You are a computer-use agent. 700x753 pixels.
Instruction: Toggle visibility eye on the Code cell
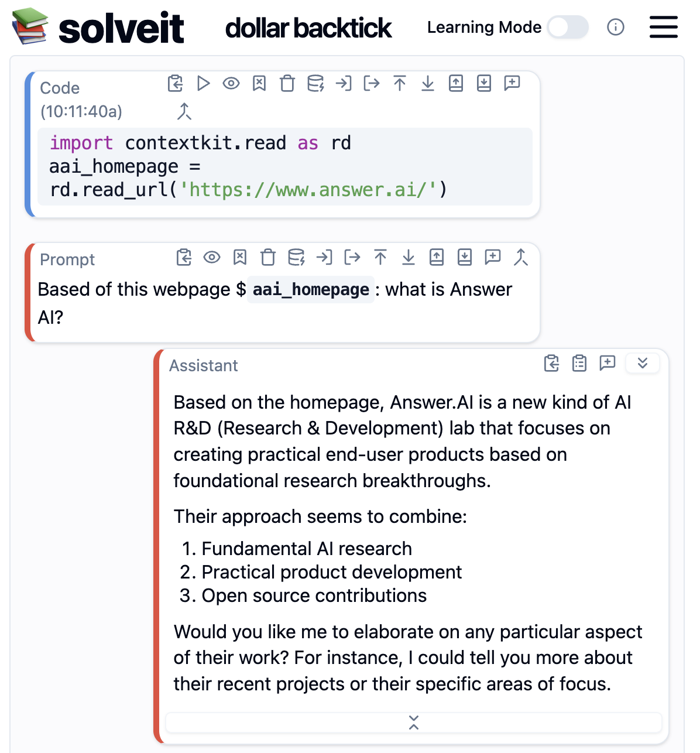[231, 83]
